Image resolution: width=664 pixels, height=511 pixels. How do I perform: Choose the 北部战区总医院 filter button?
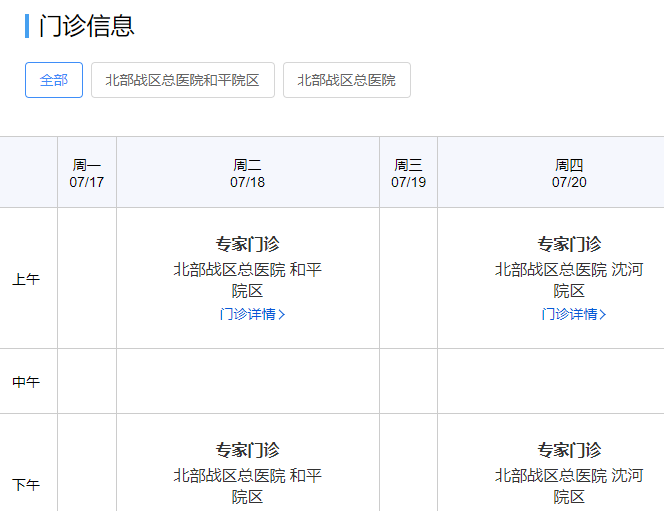346,80
